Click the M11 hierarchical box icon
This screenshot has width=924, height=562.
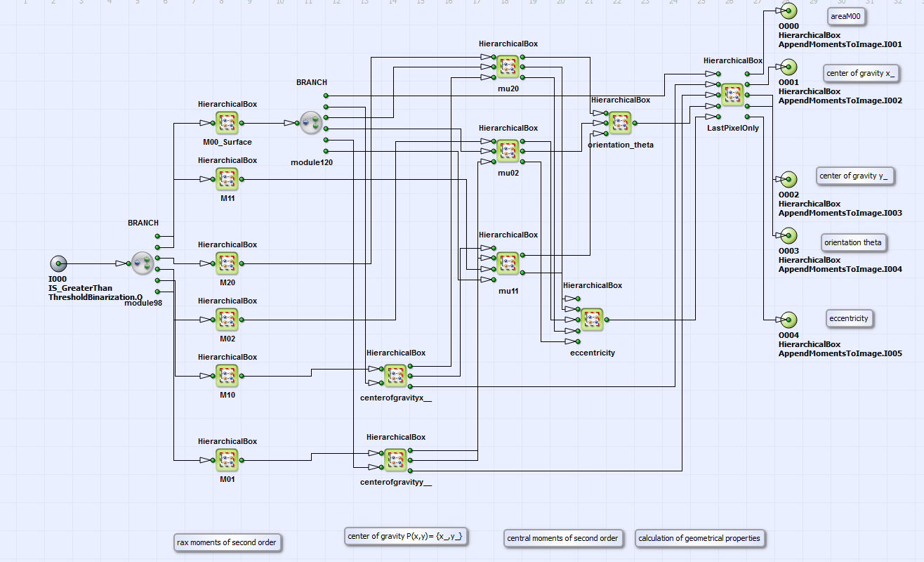227,179
